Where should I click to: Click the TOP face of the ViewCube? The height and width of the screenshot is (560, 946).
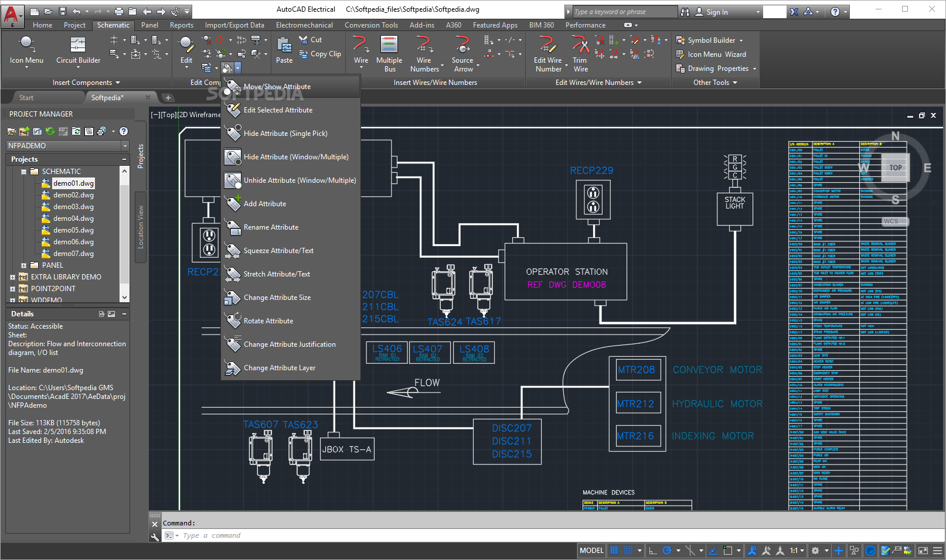(x=895, y=168)
